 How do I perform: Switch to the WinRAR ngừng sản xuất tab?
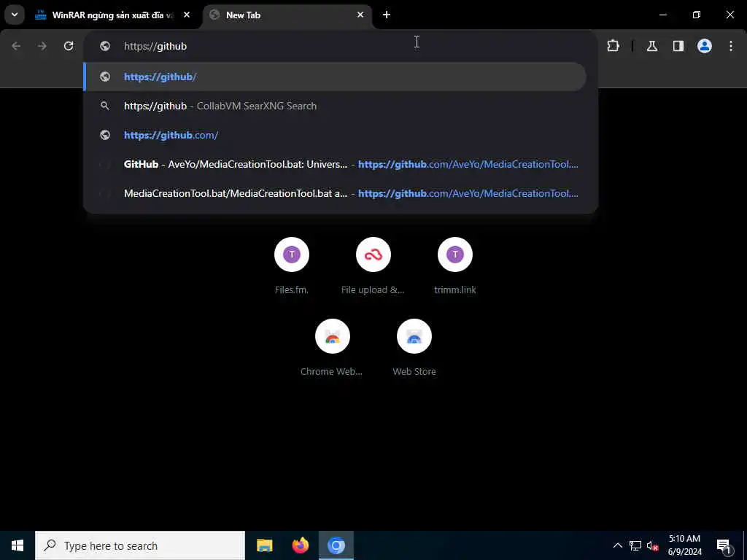[112, 15]
